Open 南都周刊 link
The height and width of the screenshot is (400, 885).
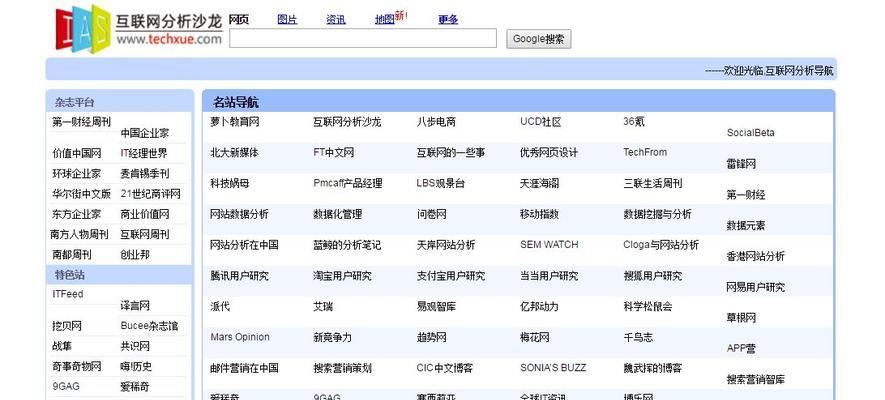(x=72, y=255)
